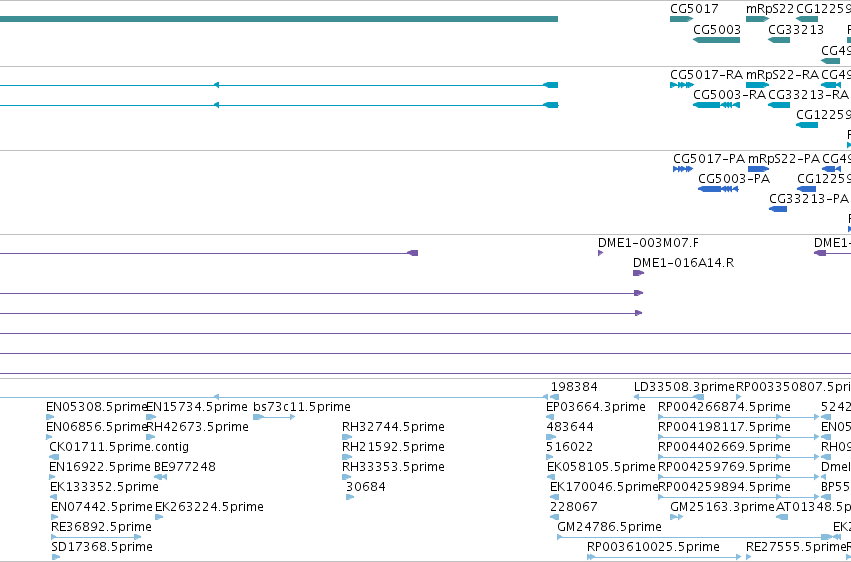Open the EK058105.5prime EST label

[x=601, y=467]
